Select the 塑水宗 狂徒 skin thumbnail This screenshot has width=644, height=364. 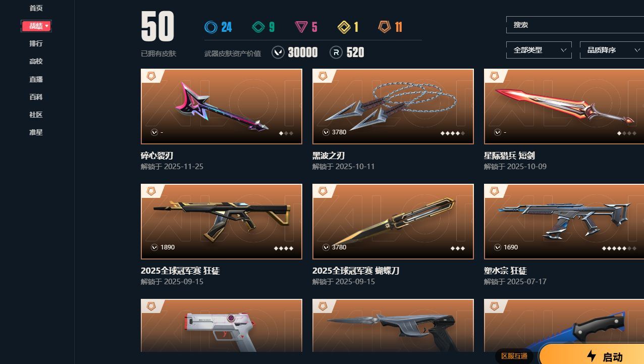[x=564, y=222]
